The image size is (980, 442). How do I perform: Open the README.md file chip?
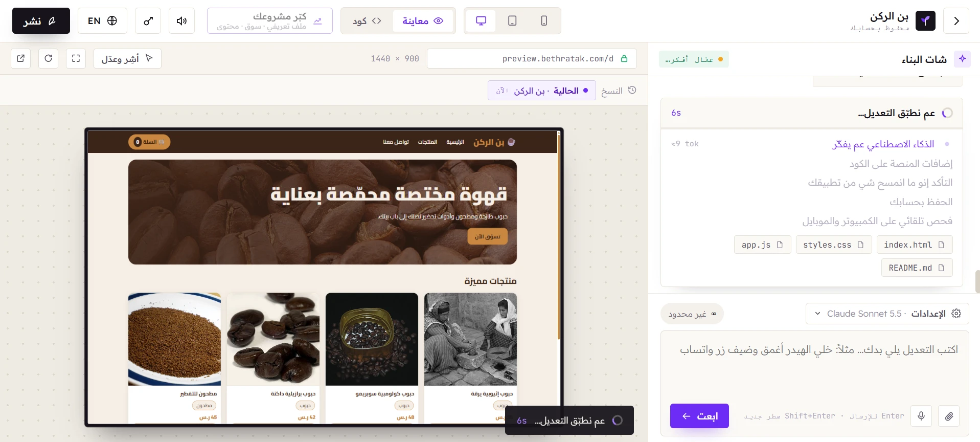pyautogui.click(x=917, y=268)
